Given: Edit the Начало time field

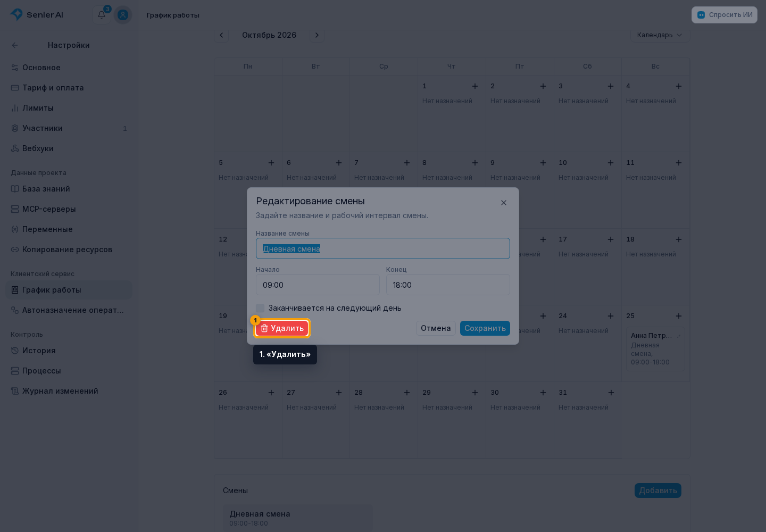Looking at the screenshot, I should [318, 285].
